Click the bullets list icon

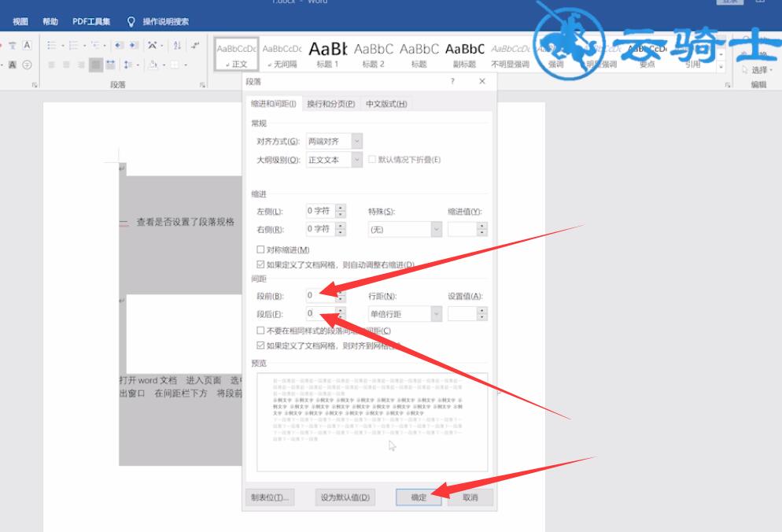[51, 46]
